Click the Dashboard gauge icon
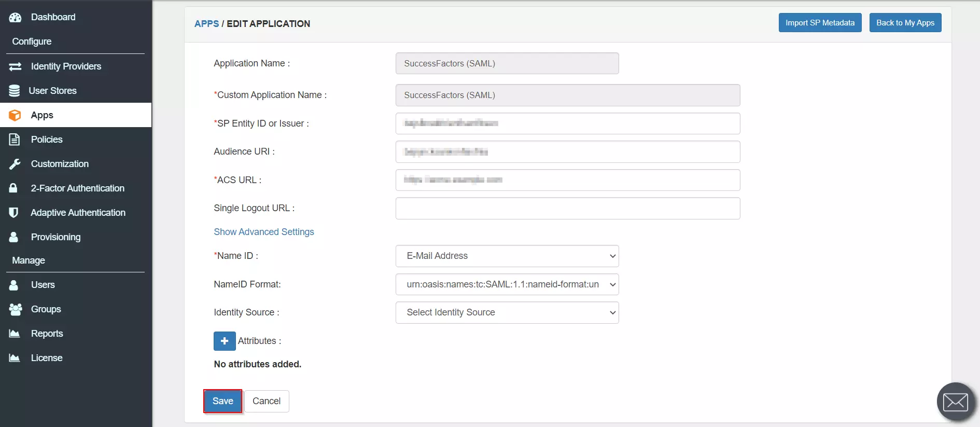 (15, 17)
